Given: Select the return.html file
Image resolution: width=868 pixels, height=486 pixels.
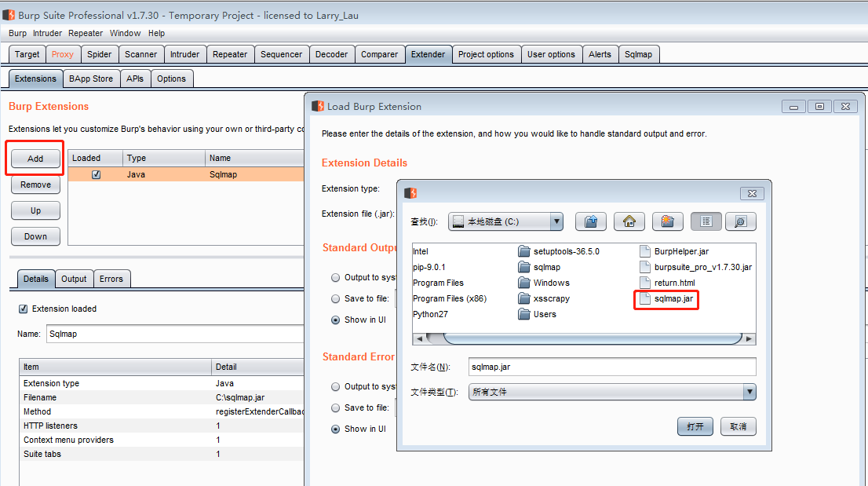Looking at the screenshot, I should tap(668, 283).
